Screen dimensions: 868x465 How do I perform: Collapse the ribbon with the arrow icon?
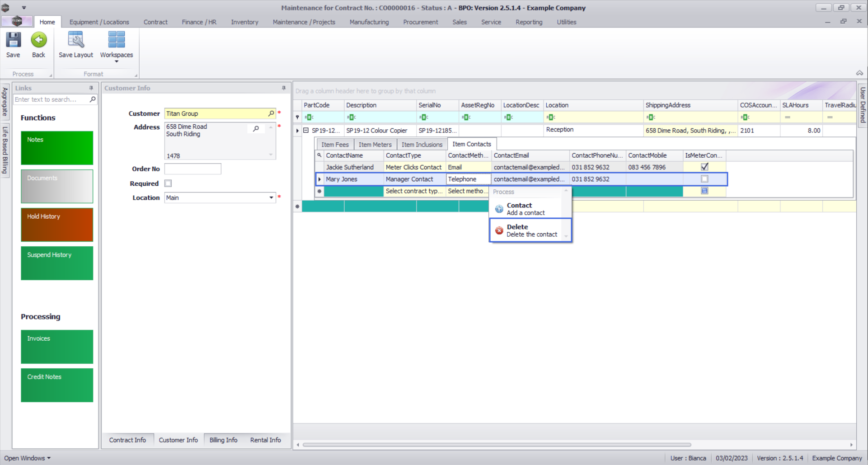tap(859, 73)
